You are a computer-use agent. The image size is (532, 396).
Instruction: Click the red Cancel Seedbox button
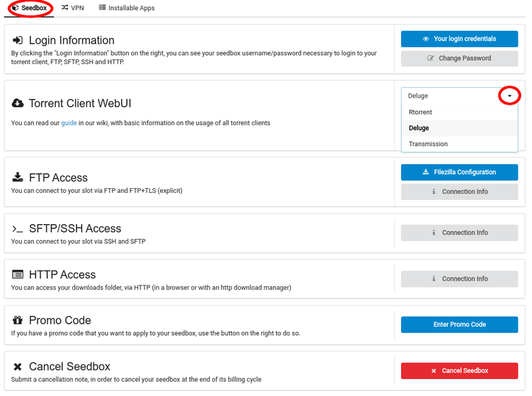click(x=460, y=371)
